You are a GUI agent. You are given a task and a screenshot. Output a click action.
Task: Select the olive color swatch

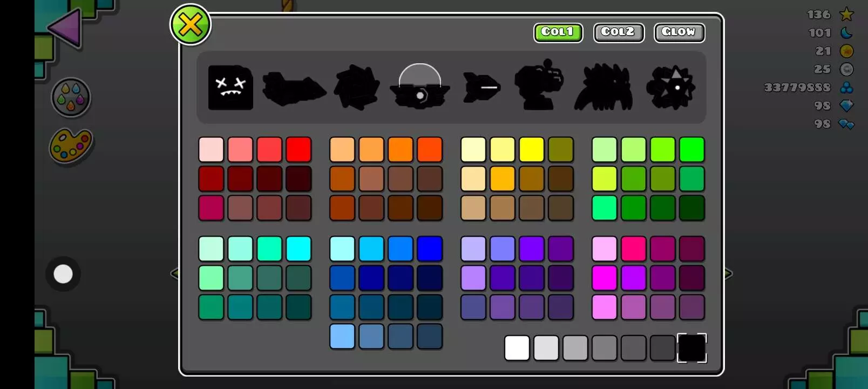[561, 150]
